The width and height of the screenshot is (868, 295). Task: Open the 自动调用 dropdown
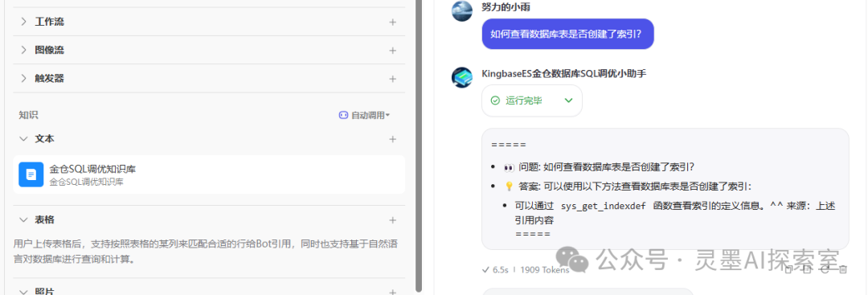coord(365,115)
